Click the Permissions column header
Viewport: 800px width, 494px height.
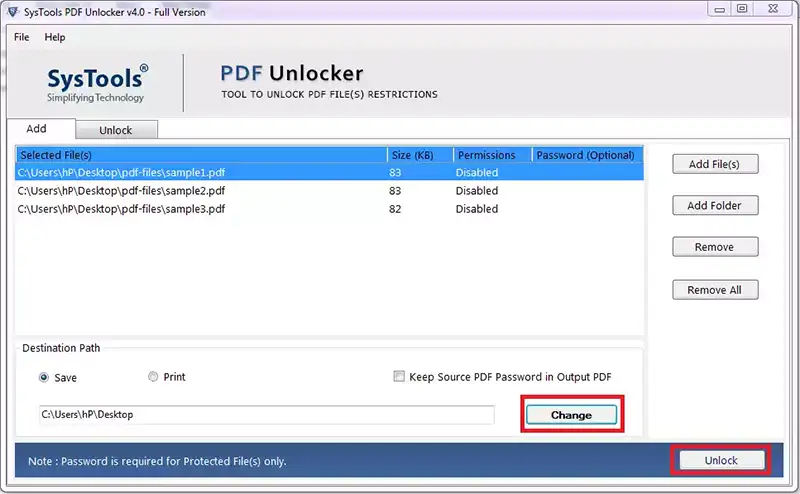tap(492, 155)
